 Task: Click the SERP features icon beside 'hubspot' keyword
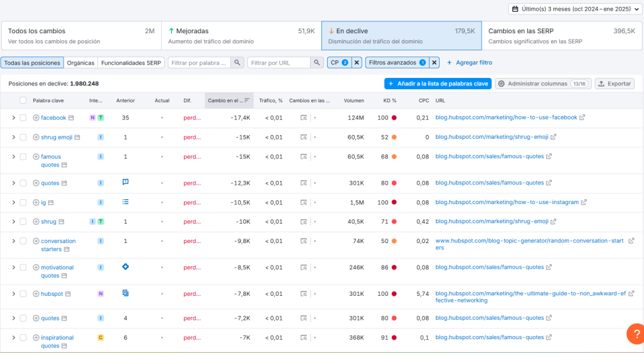(68, 294)
